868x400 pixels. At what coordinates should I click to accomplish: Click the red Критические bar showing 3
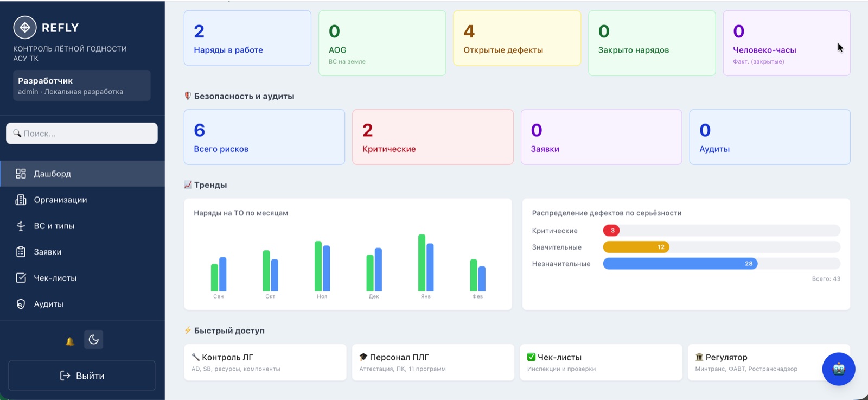[611, 231]
